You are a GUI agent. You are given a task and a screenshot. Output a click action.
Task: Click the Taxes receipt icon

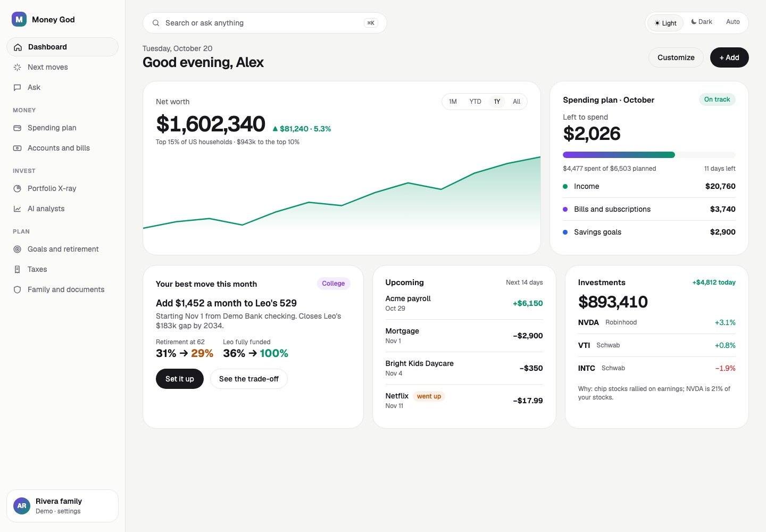(17, 269)
